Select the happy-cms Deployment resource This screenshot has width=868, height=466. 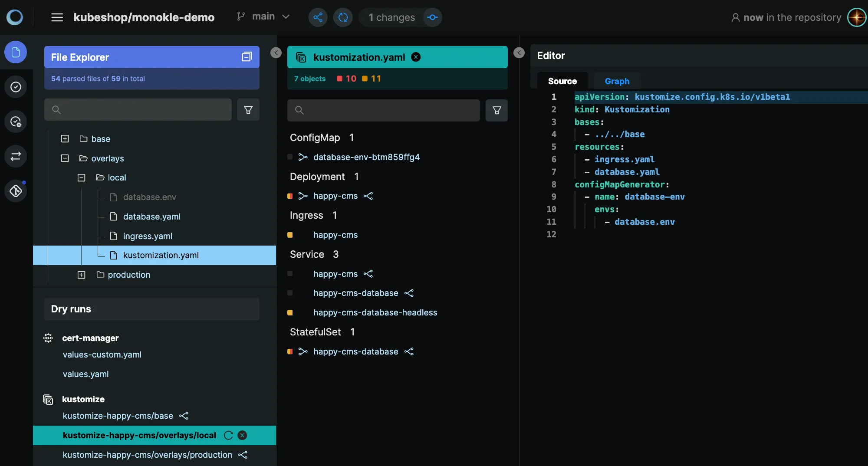click(x=335, y=196)
